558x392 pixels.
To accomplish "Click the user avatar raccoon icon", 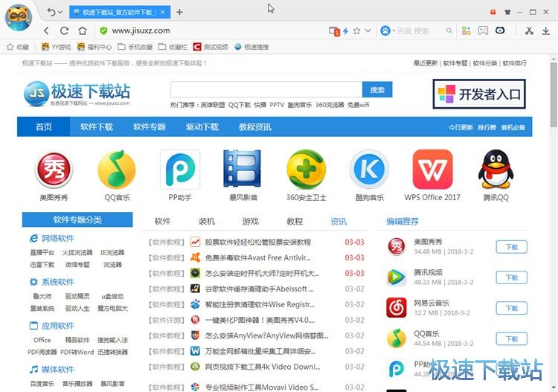I will pos(18,17).
